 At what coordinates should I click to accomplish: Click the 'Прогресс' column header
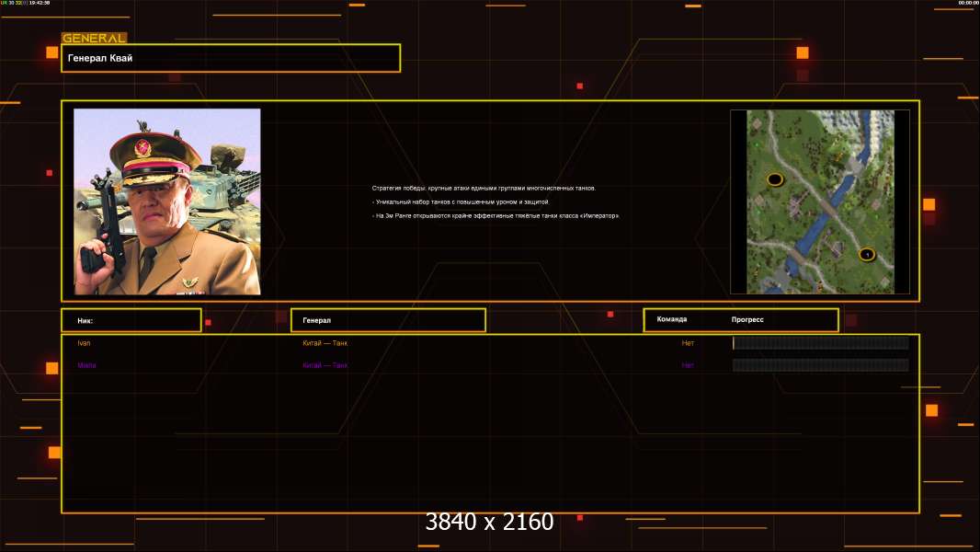click(x=747, y=319)
